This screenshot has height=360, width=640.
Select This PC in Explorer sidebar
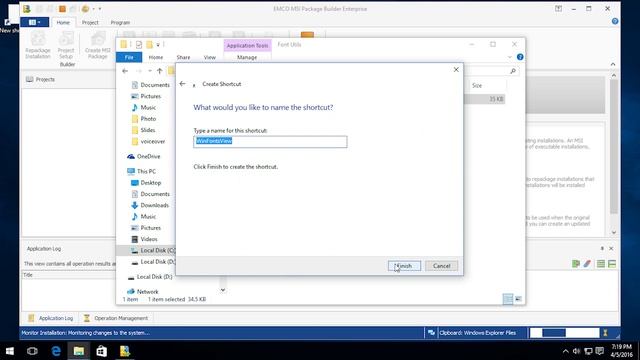[142, 171]
